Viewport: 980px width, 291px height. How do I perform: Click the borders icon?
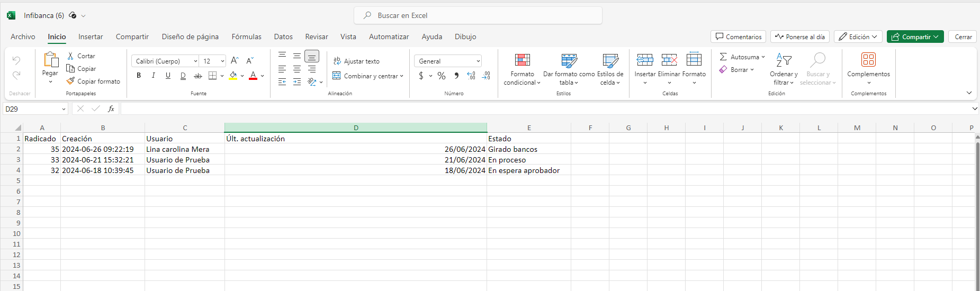coord(212,76)
